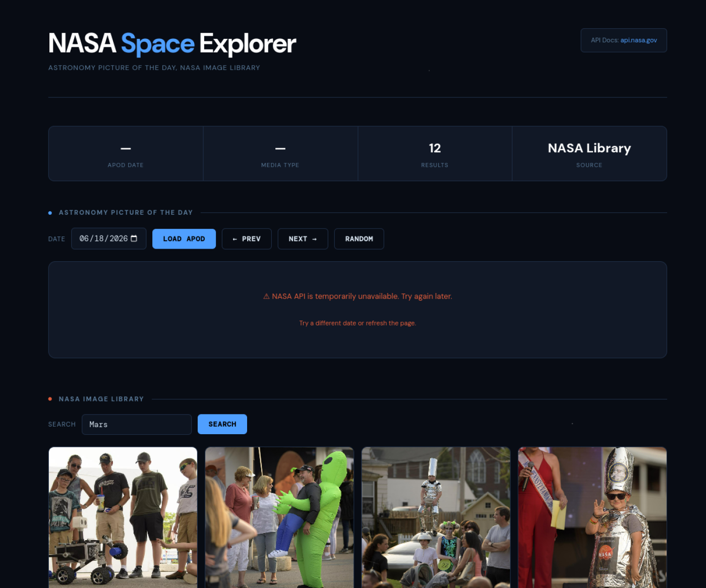
Task: Click the 'NASA Library' source value
Action: pos(590,148)
